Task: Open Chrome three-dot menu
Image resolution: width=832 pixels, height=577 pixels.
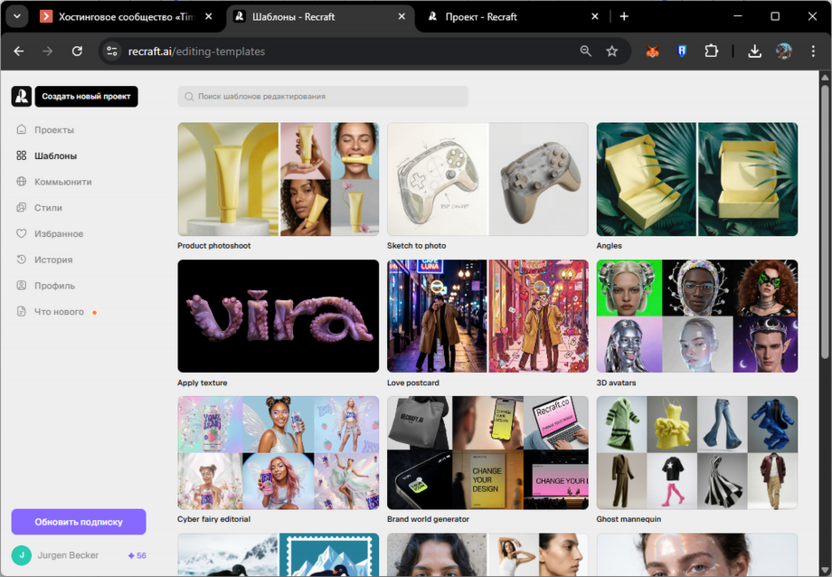Action: 813,51
